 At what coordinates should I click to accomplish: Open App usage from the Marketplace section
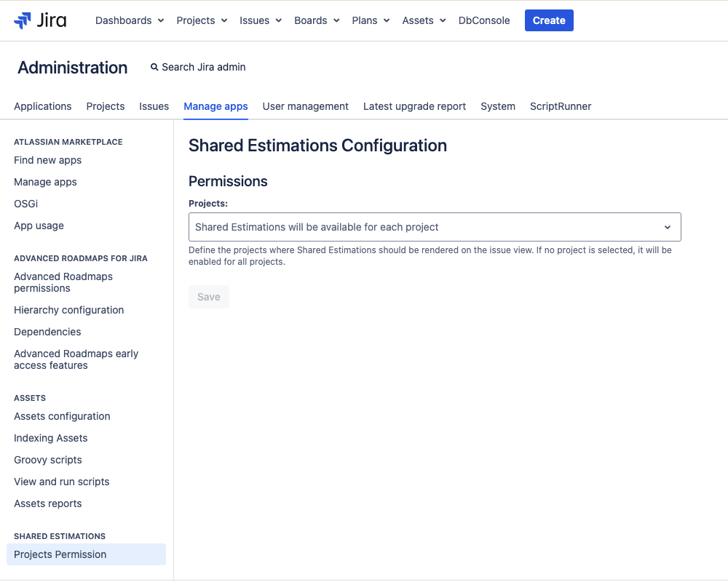coord(39,226)
